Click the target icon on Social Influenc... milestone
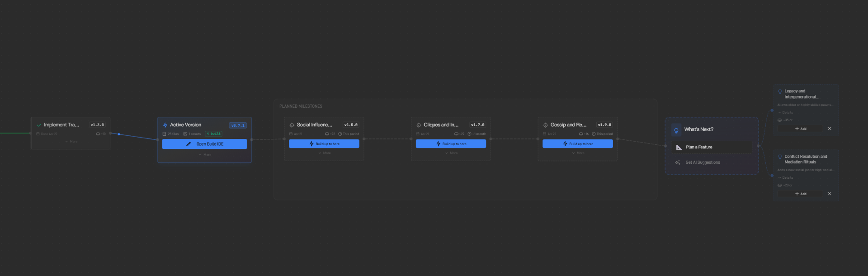The height and width of the screenshot is (276, 868). (292, 125)
